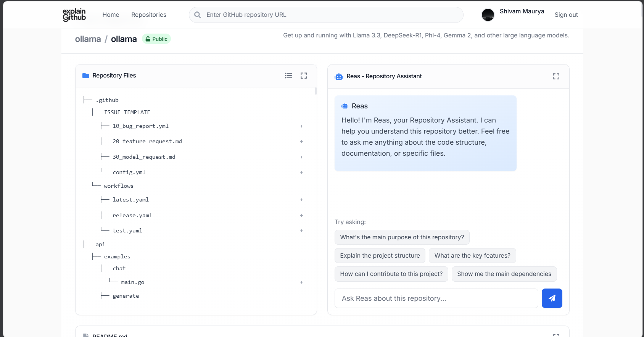Select 20_feature_request.md file
644x337 pixels.
click(147, 141)
